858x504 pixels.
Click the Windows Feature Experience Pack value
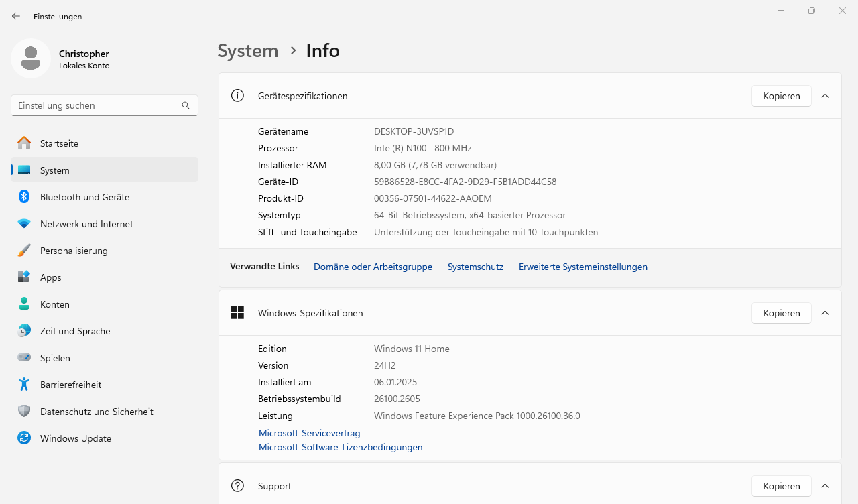click(477, 416)
